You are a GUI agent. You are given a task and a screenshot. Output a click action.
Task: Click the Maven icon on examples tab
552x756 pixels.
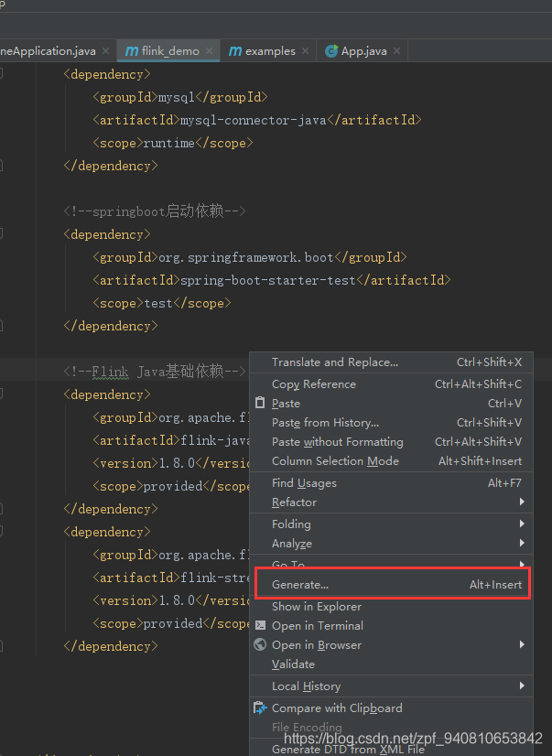coord(235,51)
